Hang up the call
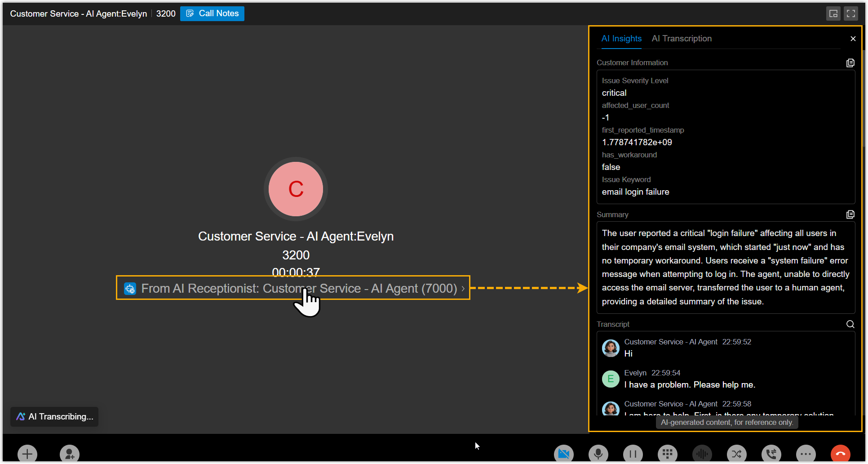 pos(841,454)
